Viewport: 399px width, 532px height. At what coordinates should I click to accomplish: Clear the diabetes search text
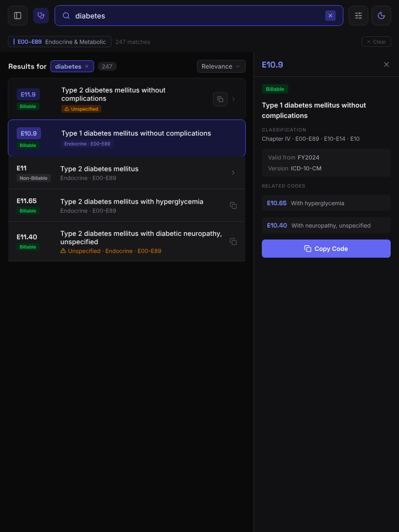[x=330, y=16]
